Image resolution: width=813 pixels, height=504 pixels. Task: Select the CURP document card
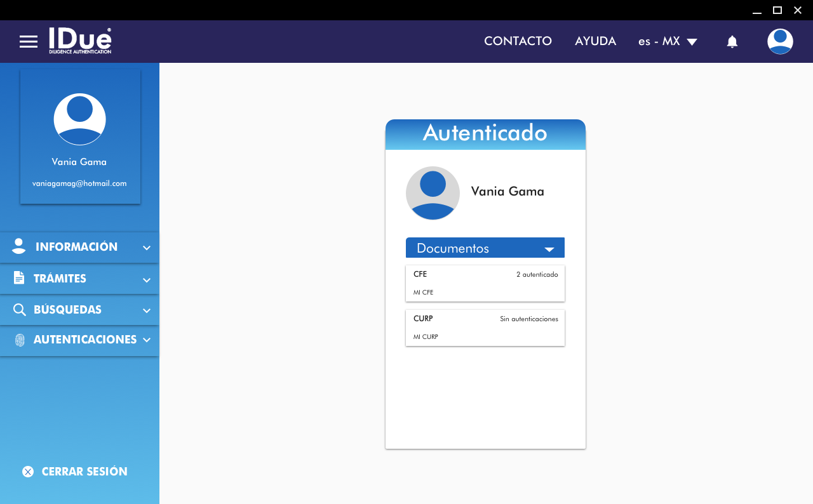pos(485,328)
